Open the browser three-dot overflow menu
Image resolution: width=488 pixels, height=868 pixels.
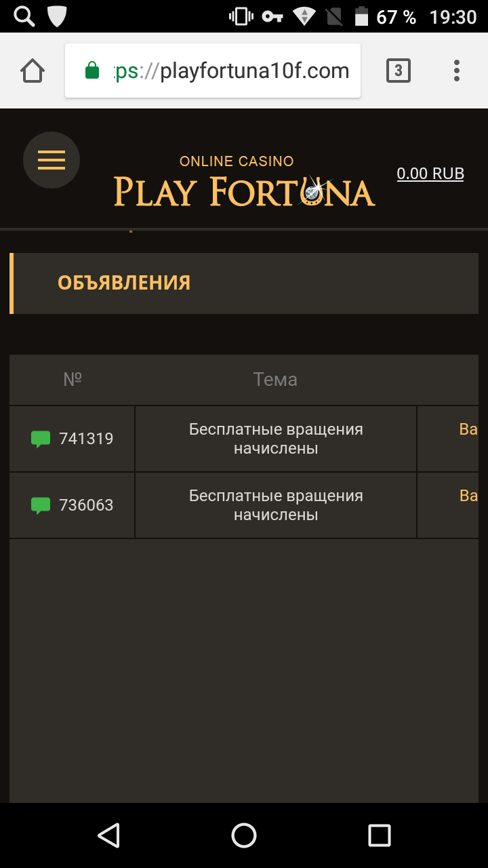point(456,70)
